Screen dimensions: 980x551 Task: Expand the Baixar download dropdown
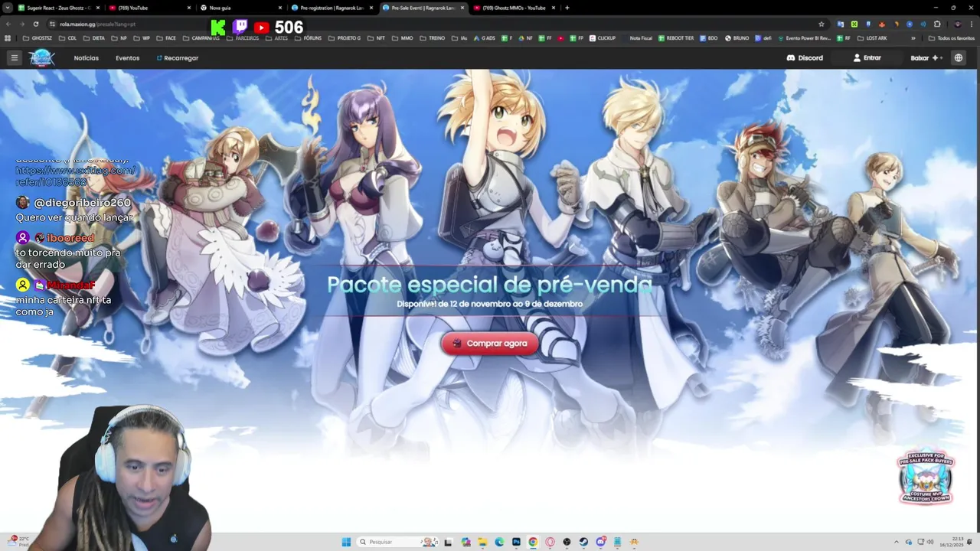pos(926,58)
